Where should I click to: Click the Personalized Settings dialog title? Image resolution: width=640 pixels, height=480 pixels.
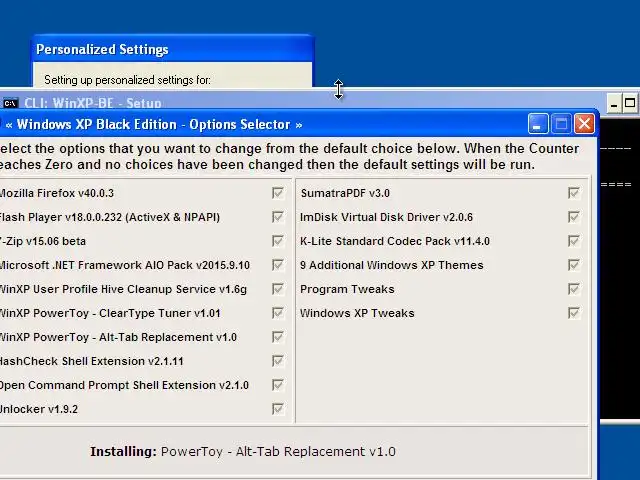(102, 49)
